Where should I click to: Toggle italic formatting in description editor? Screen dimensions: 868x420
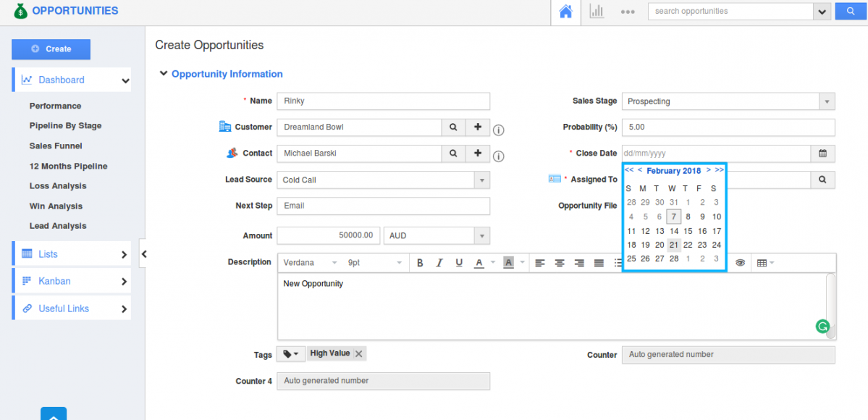439,263
